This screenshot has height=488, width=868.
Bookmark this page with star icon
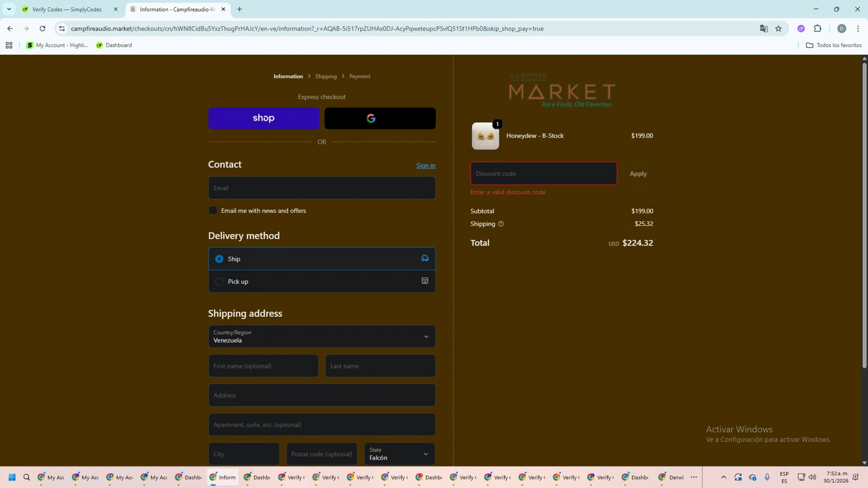coord(779,28)
